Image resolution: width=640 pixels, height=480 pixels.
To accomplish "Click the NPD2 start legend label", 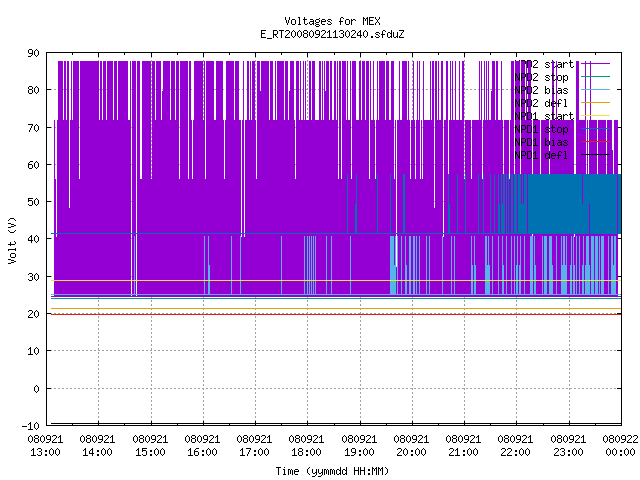I will (544, 64).
